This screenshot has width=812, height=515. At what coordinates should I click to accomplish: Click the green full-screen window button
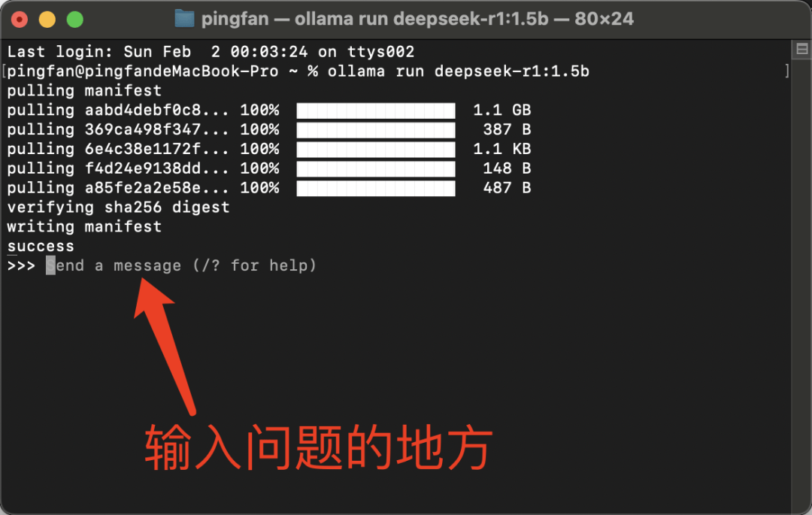pos(75,20)
